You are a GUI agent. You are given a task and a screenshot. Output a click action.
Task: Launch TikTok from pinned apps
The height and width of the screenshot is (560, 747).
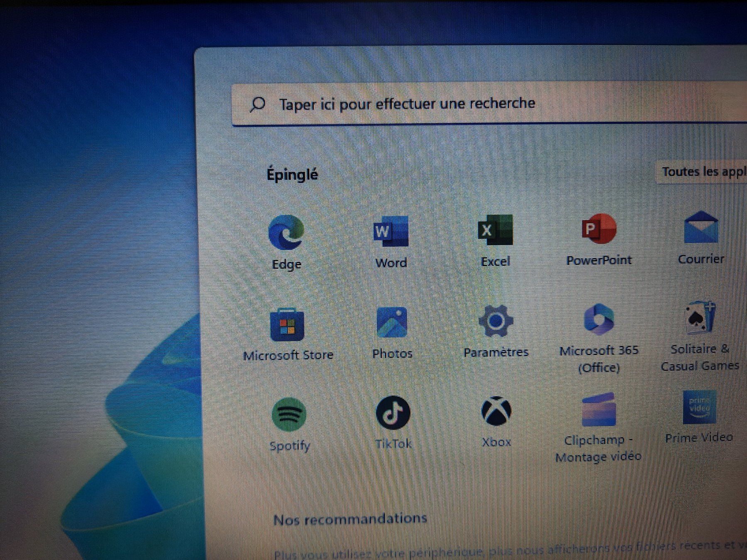pos(393,413)
